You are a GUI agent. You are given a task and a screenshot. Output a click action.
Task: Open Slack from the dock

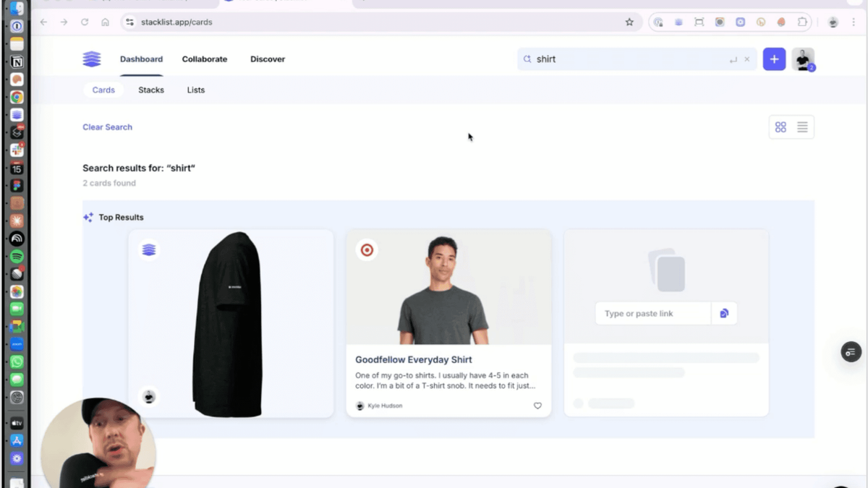tap(17, 150)
